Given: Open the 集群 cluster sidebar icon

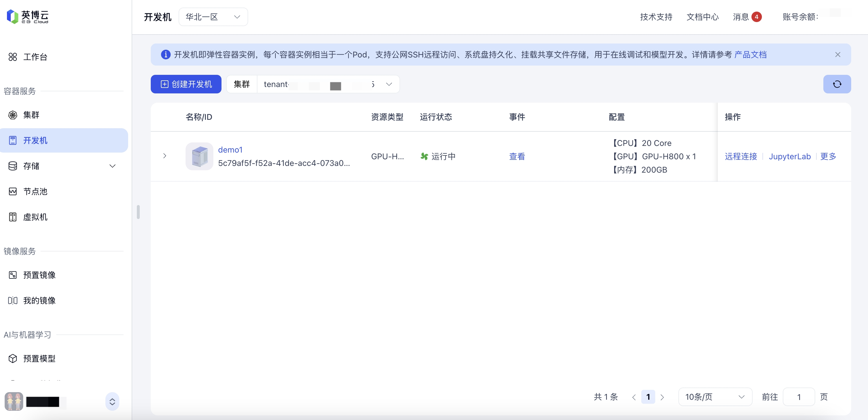Looking at the screenshot, I should tap(13, 115).
